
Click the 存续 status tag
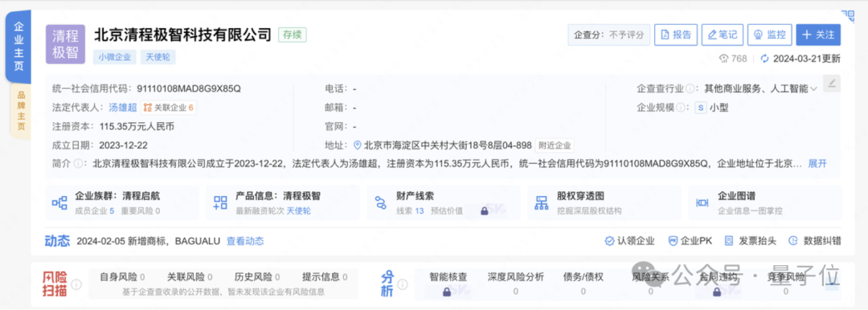point(293,35)
